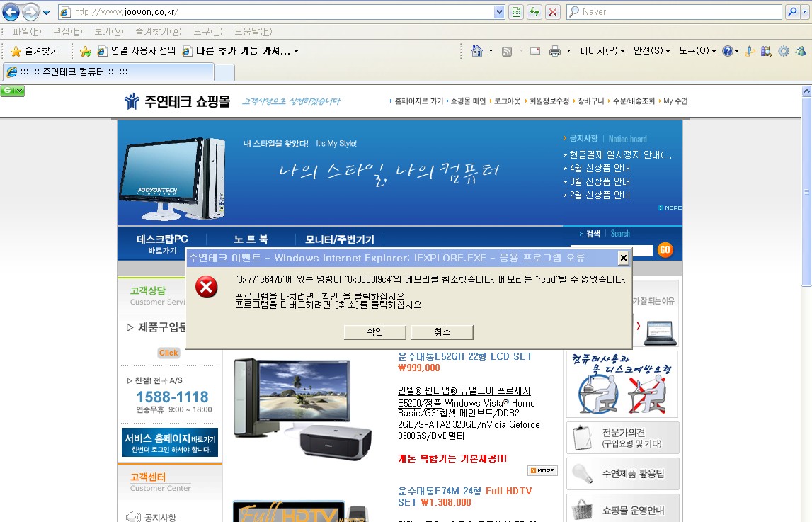Open the 노트북 category
The width and height of the screenshot is (812, 522).
(x=251, y=239)
